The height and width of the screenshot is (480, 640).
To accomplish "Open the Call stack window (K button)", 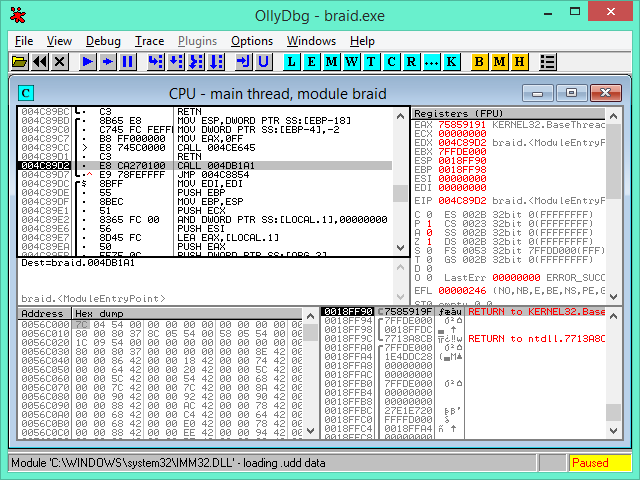I will click(451, 62).
